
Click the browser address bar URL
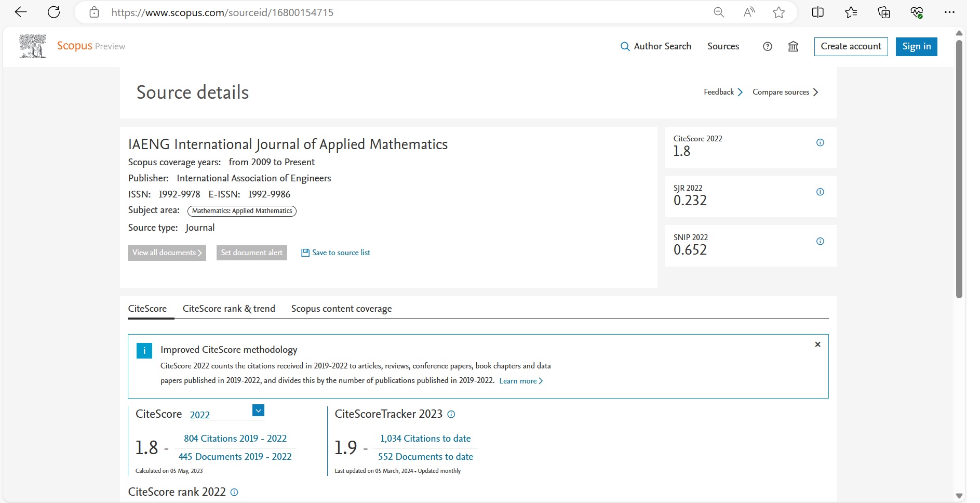(x=222, y=12)
